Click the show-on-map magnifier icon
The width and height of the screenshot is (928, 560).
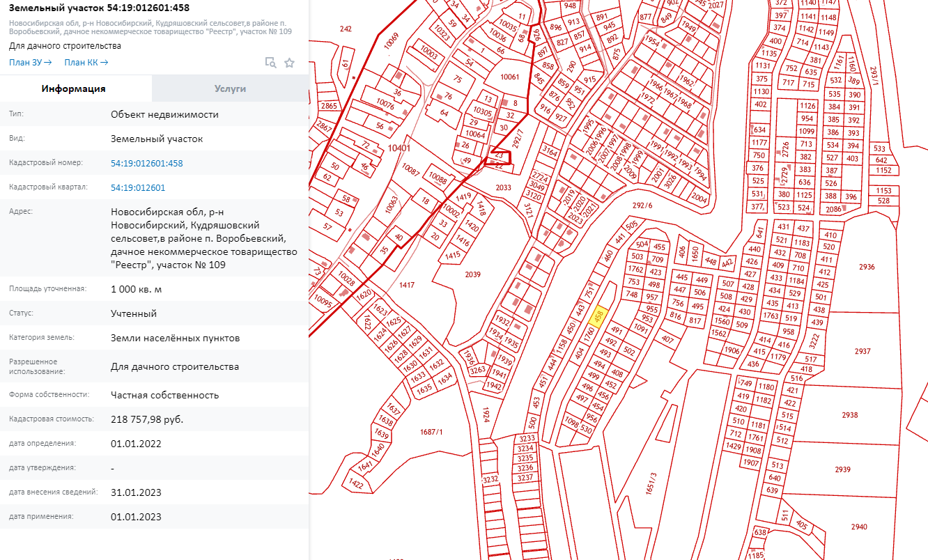(x=270, y=63)
